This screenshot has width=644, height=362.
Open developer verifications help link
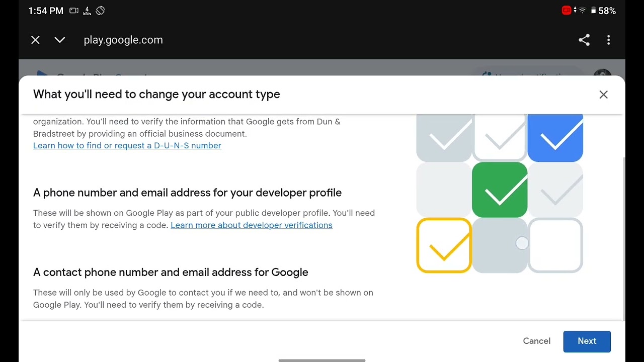[252, 225]
